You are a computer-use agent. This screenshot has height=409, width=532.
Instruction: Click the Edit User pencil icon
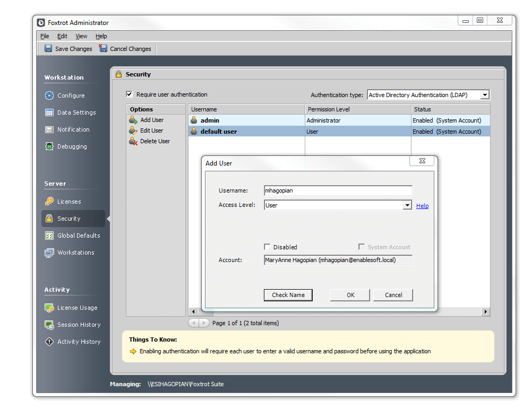[133, 130]
